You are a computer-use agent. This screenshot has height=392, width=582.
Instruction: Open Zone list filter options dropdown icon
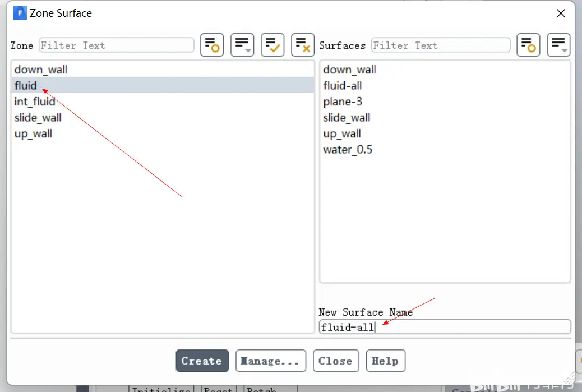242,45
